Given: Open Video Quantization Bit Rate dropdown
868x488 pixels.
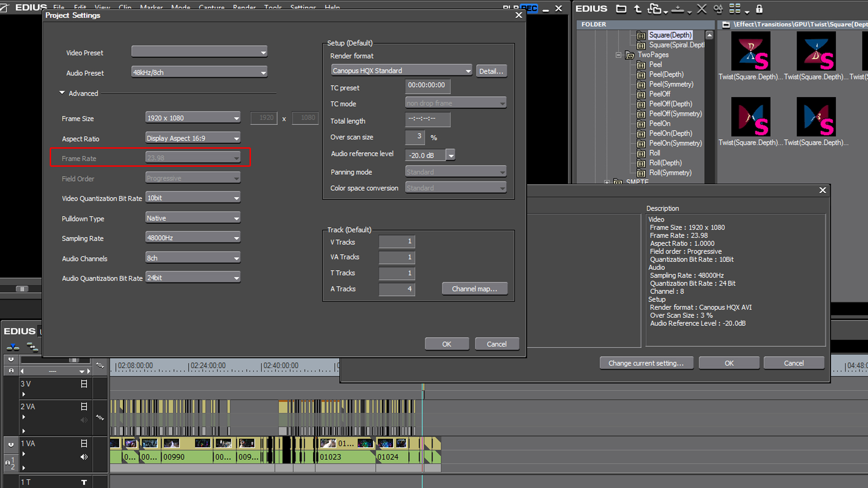Looking at the screenshot, I should 193,197.
